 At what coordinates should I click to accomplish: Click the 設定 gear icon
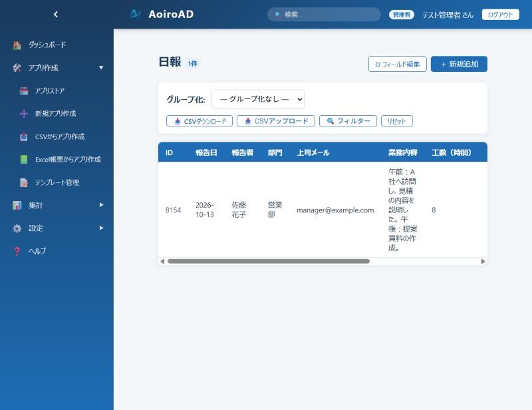pyautogui.click(x=17, y=228)
